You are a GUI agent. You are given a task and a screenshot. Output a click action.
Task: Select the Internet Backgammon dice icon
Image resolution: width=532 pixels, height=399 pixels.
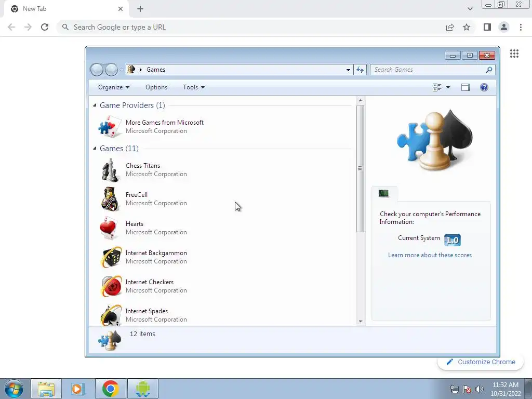pyautogui.click(x=111, y=257)
